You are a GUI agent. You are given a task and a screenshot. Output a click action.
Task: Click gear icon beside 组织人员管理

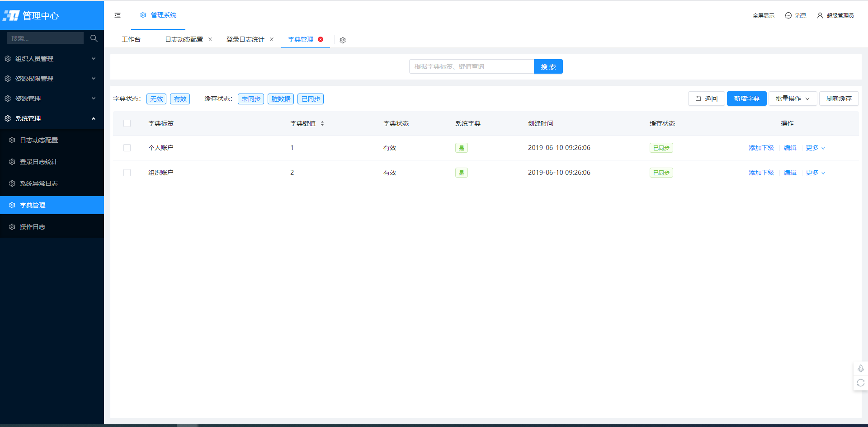click(x=8, y=59)
